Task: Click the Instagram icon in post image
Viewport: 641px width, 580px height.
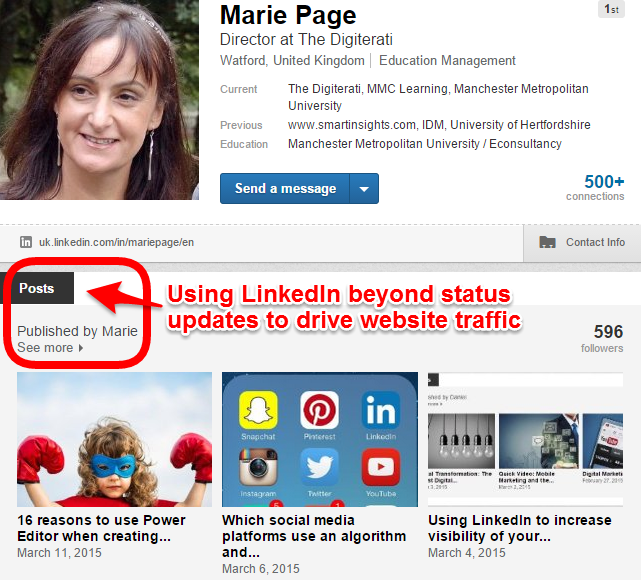Action: (258, 467)
